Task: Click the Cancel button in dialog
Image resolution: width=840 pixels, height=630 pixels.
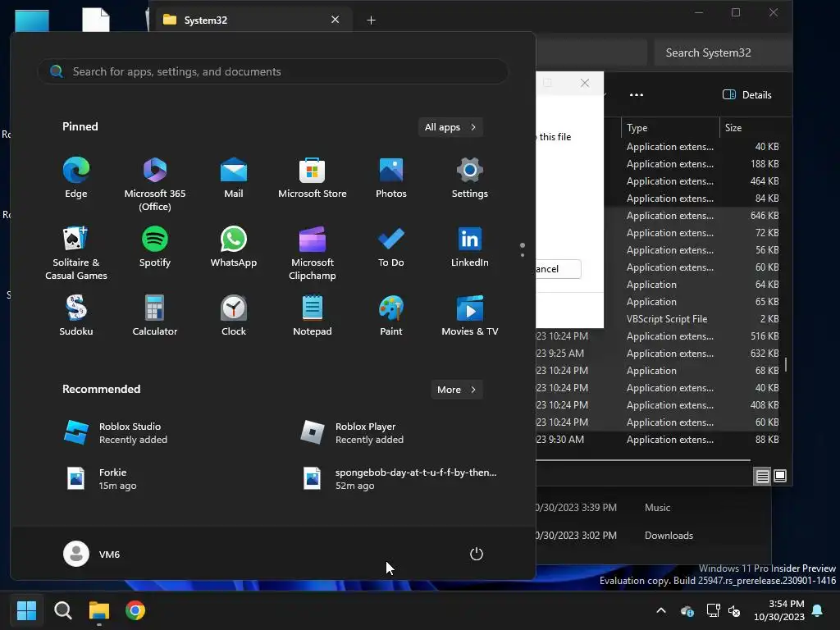Action: coord(558,269)
